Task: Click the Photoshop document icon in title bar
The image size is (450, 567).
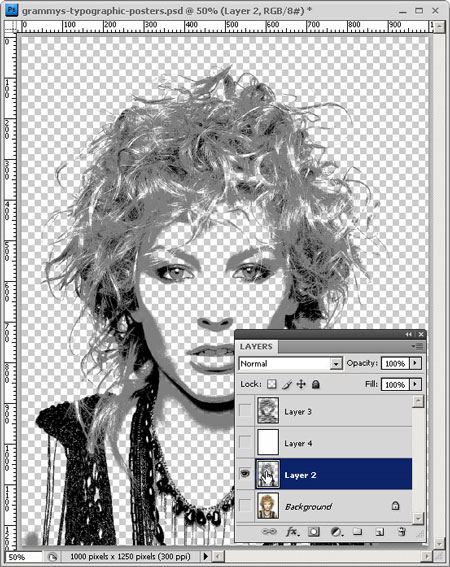Action: [x=11, y=10]
